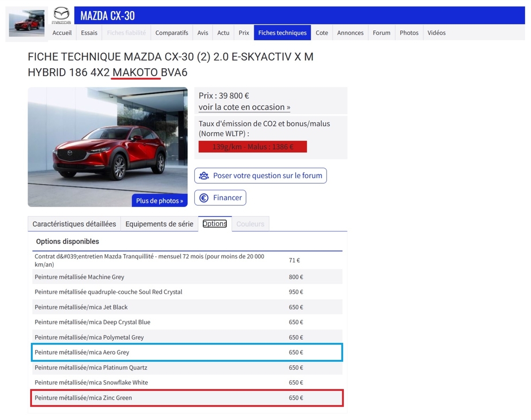Click the 'Aero Grey' paint row
This screenshot has height=420, width=531.
pyautogui.click(x=187, y=352)
